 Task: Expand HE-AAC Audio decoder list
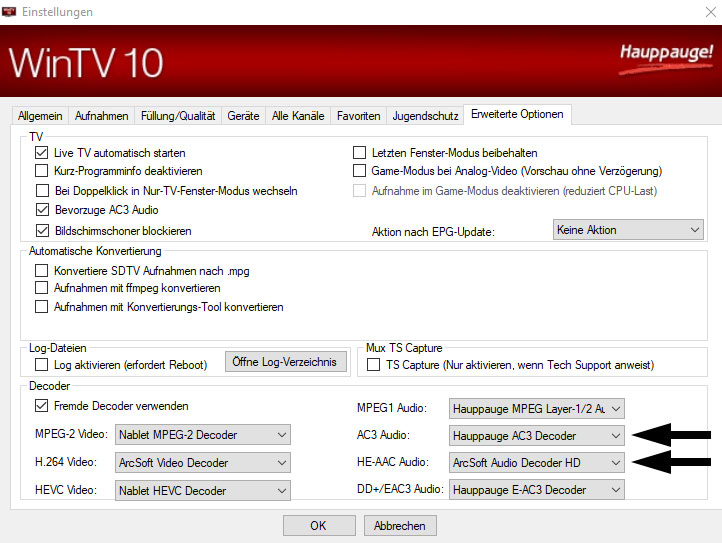(537, 463)
